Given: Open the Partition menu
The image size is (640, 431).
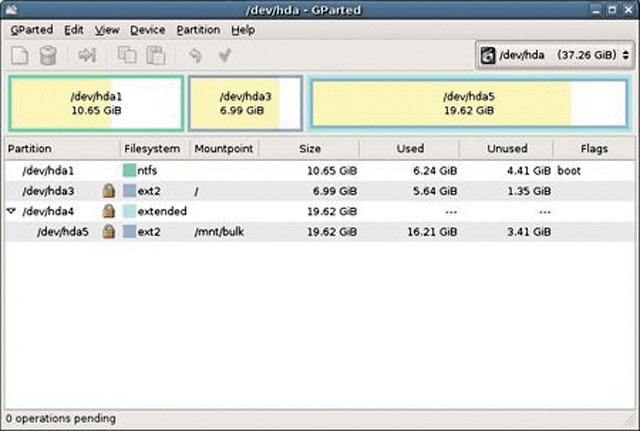Looking at the screenshot, I should 198,30.
